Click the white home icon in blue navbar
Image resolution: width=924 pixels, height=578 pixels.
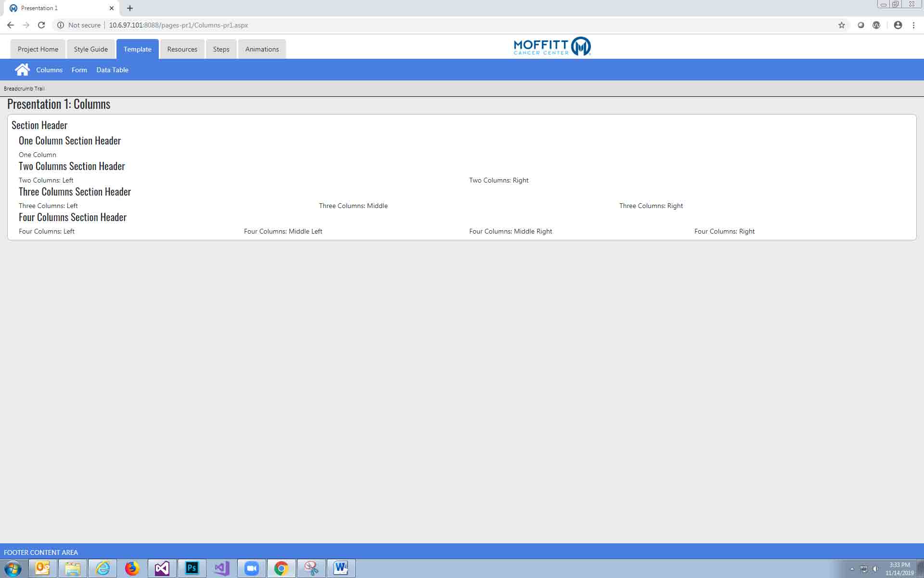coord(22,70)
